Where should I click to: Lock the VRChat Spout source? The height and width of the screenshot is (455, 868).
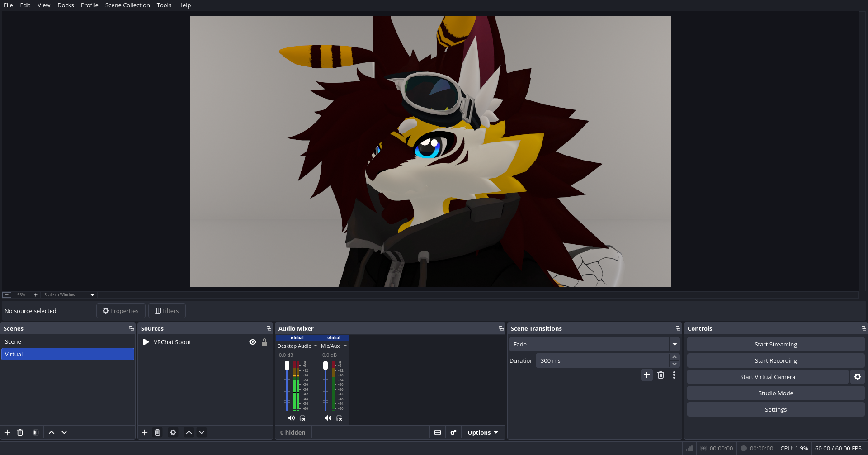264,342
